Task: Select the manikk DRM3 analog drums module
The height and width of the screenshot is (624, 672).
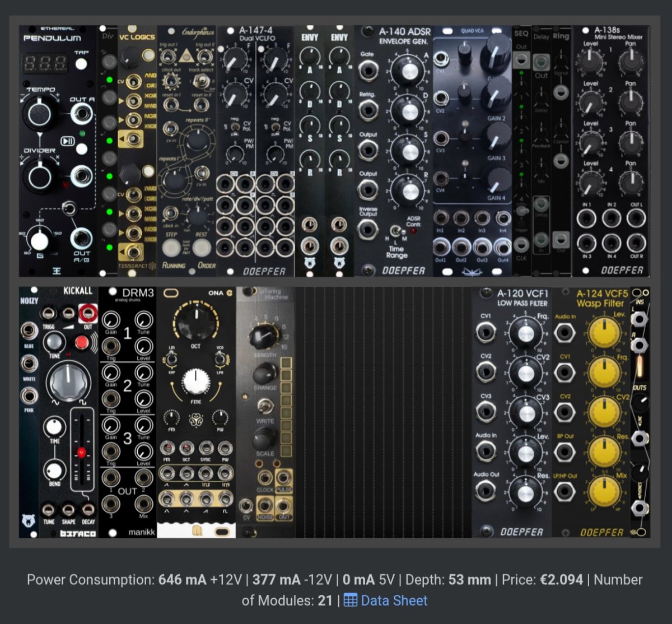Action: [x=128, y=412]
